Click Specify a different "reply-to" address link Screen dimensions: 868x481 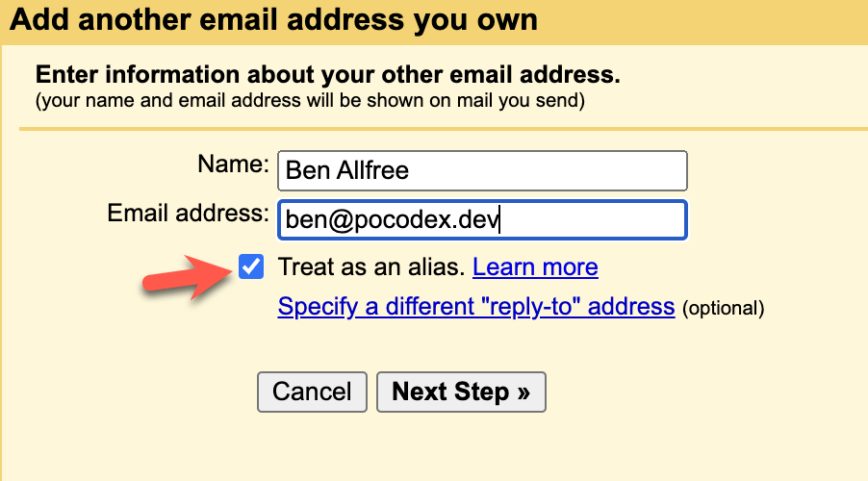pos(475,307)
